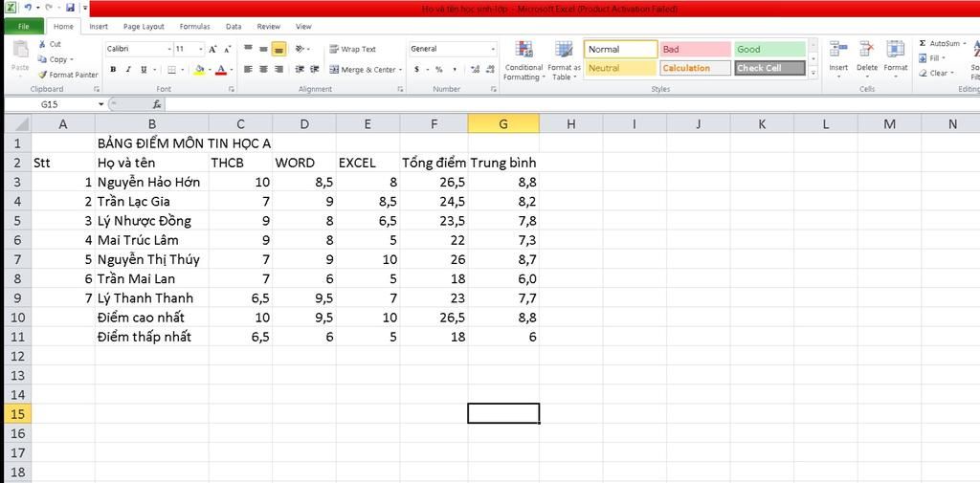Click Decrease Decimal icon
The height and width of the screenshot is (483, 980).
(x=489, y=70)
